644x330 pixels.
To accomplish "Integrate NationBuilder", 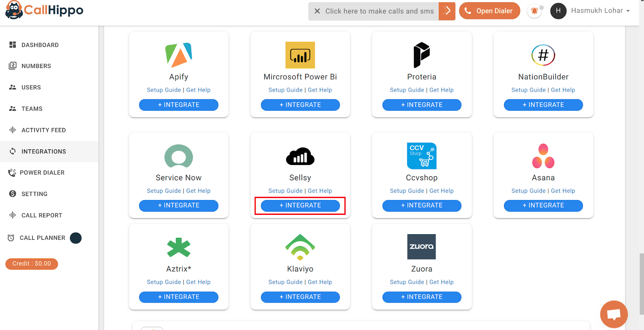I will coord(543,105).
